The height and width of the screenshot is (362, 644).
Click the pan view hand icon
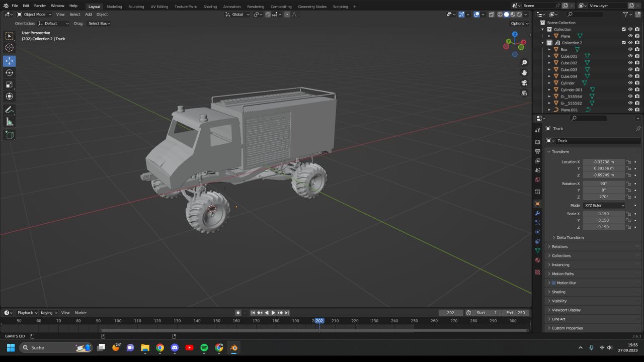click(524, 73)
